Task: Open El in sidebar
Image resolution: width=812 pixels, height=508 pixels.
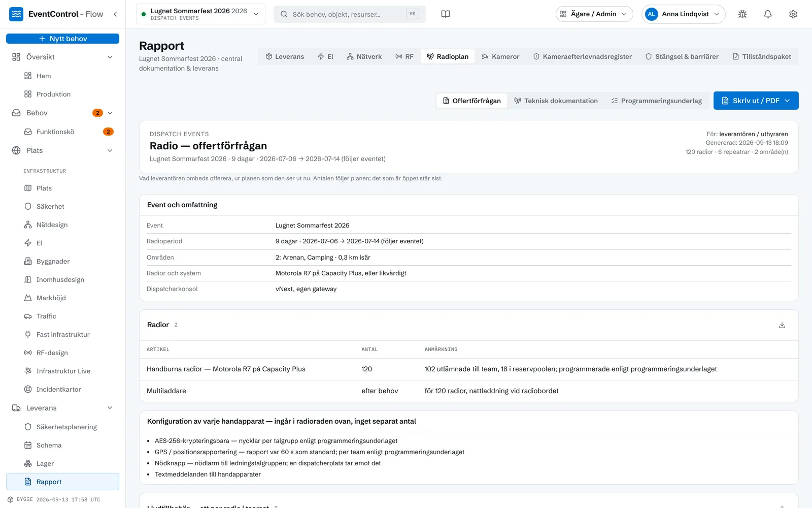Action: click(x=62, y=243)
